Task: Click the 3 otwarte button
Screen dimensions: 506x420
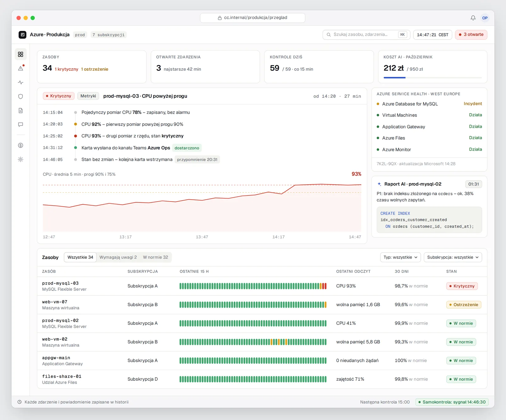Action: coord(471,35)
